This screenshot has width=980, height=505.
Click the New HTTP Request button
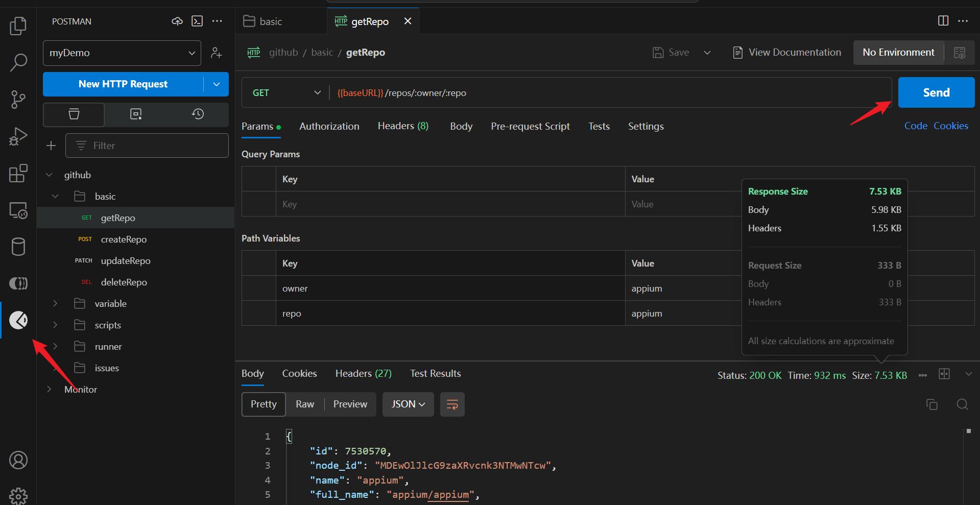[123, 84]
